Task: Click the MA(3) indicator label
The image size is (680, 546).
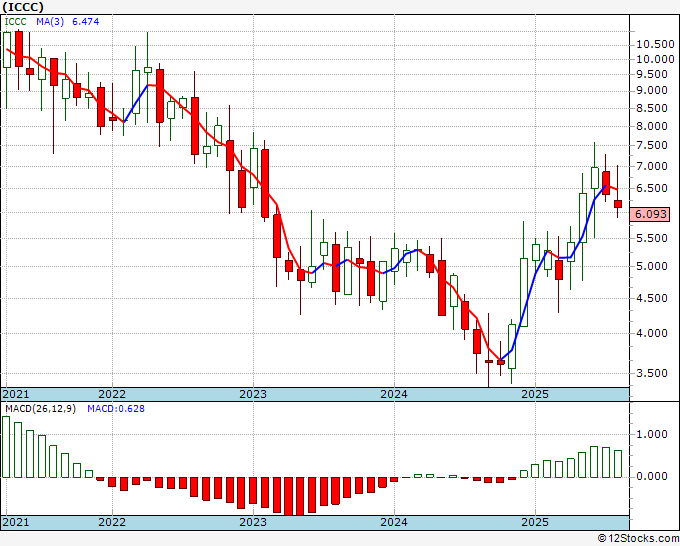Action: (x=50, y=21)
